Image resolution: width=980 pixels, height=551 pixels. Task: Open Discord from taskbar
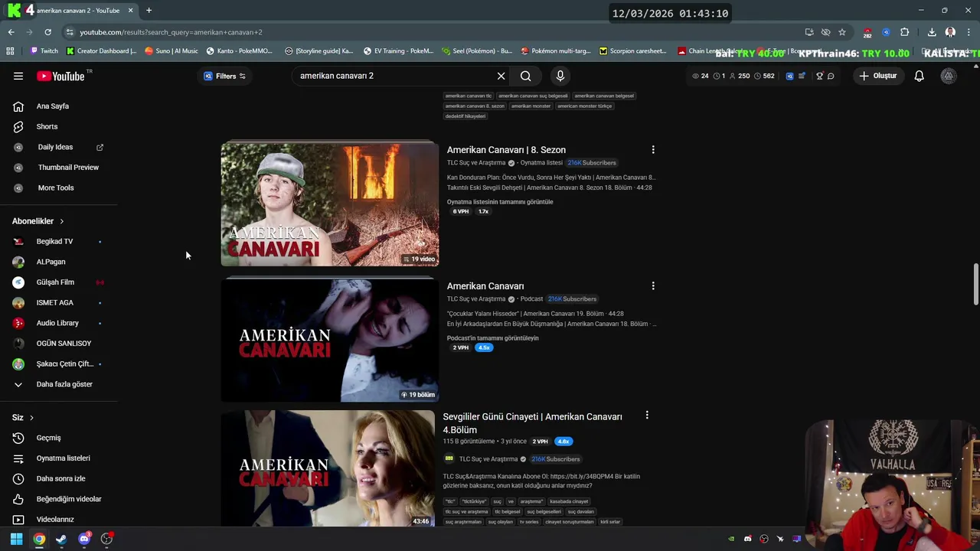84,539
